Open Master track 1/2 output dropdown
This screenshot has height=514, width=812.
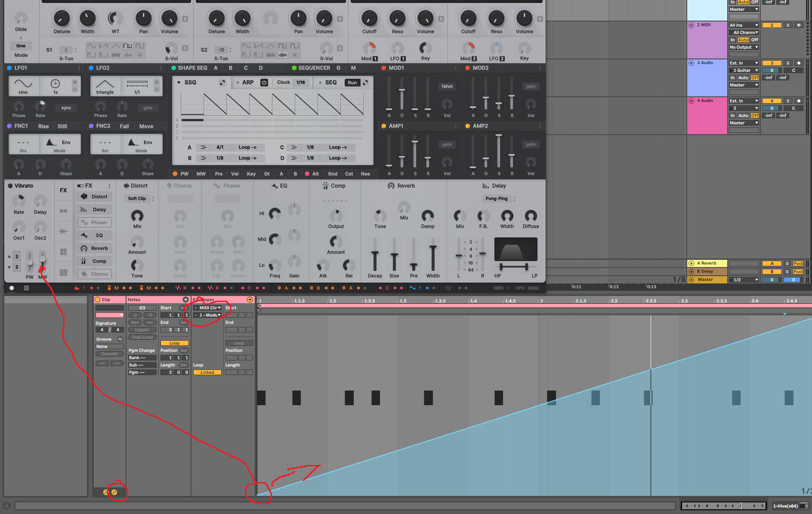[744, 280]
